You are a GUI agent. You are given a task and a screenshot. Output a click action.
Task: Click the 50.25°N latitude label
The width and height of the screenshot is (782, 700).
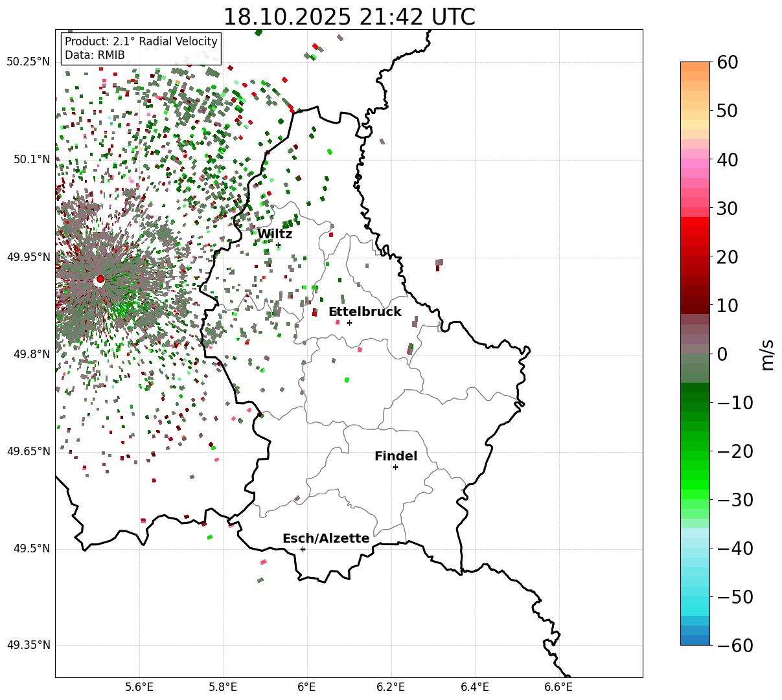(29, 62)
